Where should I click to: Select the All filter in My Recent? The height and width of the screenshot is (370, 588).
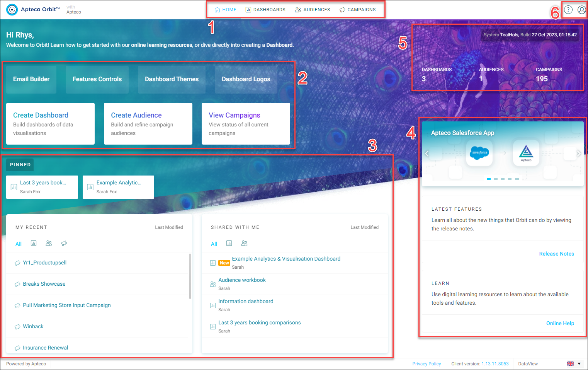(x=19, y=244)
